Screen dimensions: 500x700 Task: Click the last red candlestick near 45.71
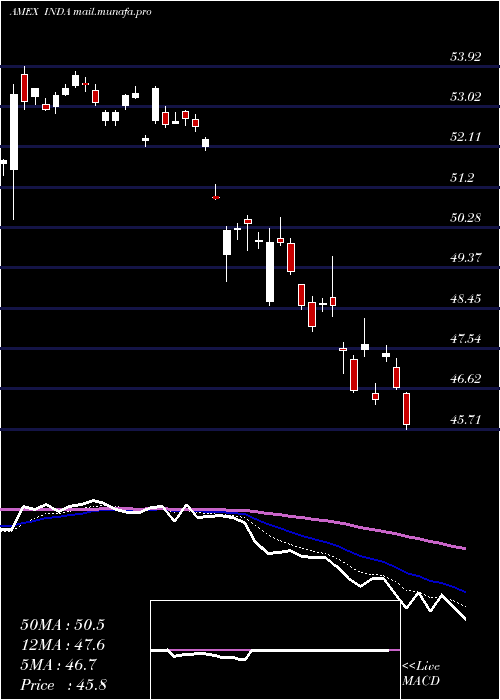tap(406, 409)
